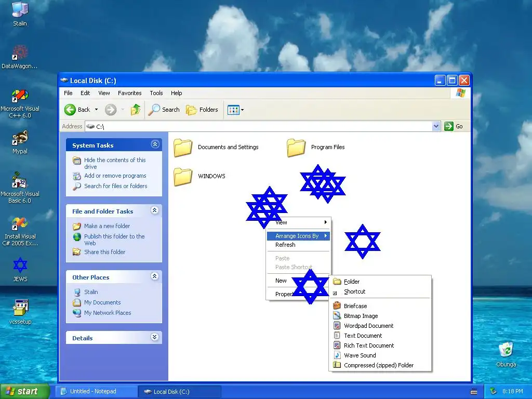Image resolution: width=532 pixels, height=399 pixels.
Task: Open the Tools menu
Action: 156,93
